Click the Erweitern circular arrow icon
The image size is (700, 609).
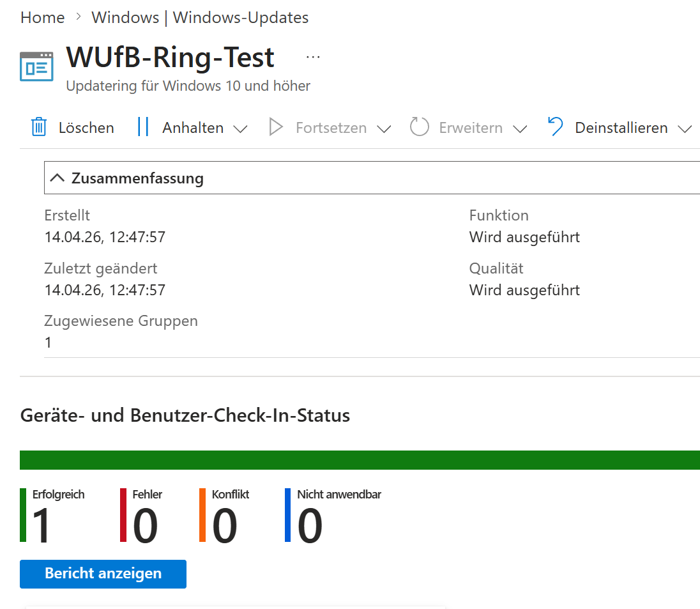(420, 127)
